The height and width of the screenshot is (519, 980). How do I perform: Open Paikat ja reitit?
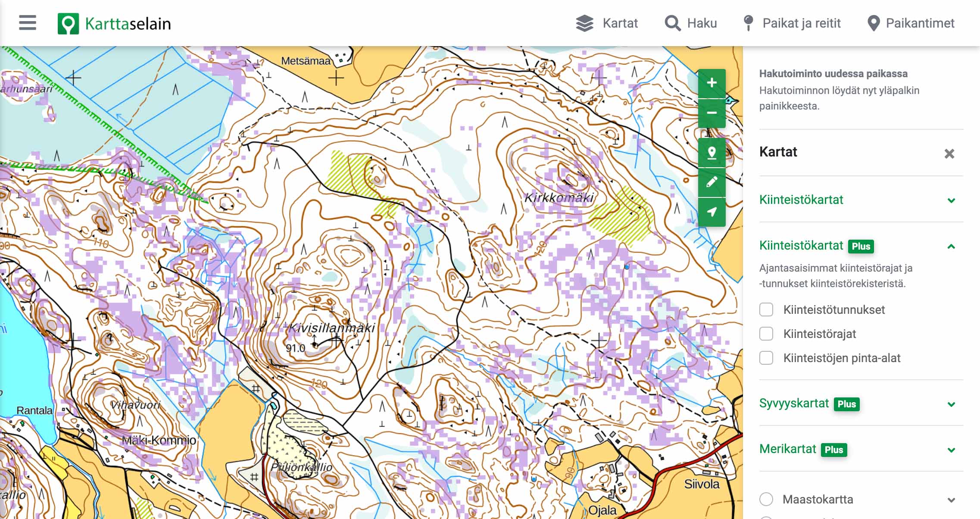(x=792, y=23)
